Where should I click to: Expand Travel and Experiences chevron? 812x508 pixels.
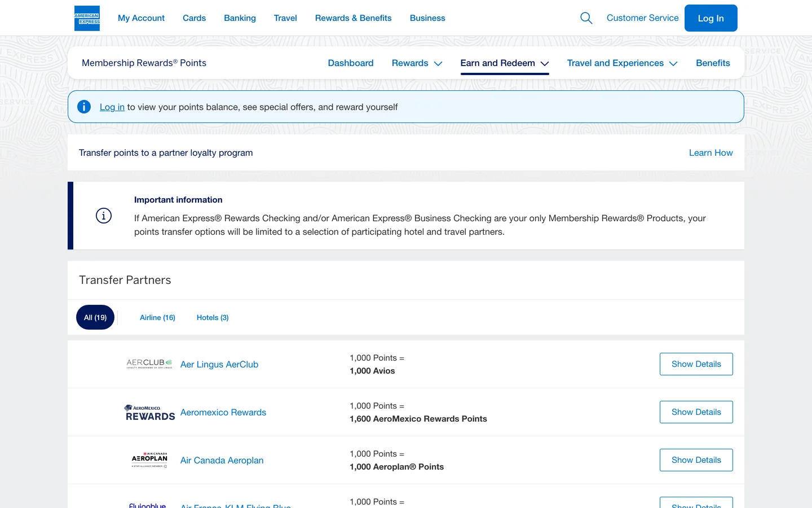coord(673,64)
